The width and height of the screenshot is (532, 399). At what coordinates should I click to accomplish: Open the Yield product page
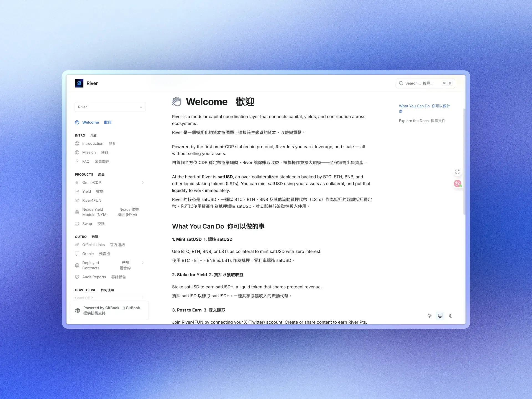(x=93, y=191)
